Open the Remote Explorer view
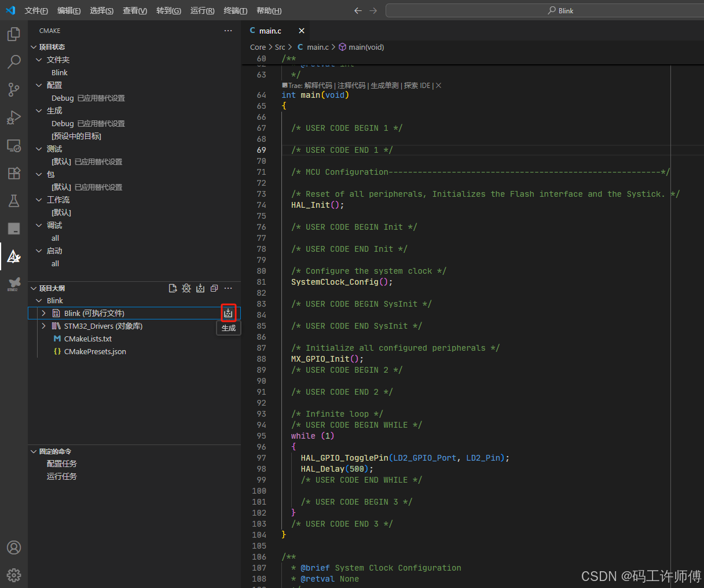Screen dimensions: 704x588 tap(14, 145)
